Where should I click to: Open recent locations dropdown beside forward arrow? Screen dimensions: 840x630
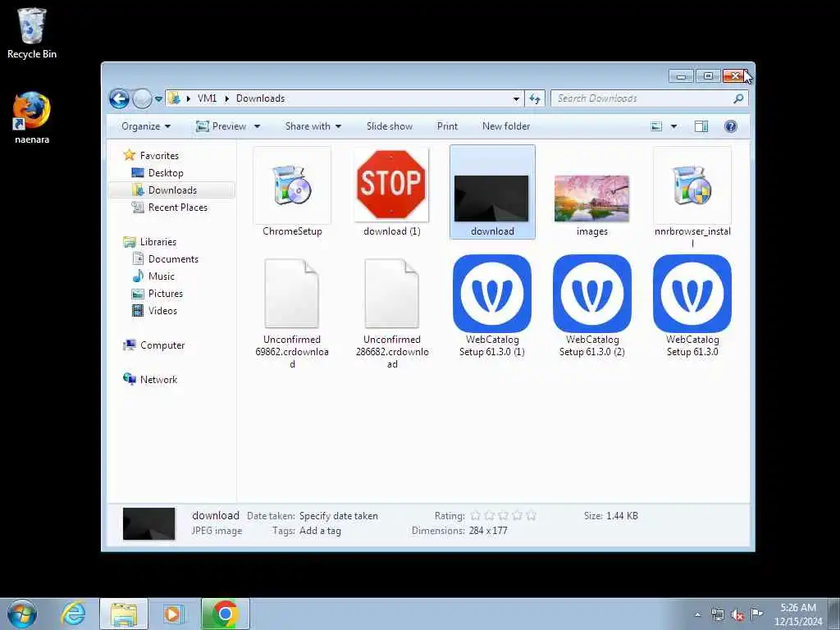coord(158,98)
